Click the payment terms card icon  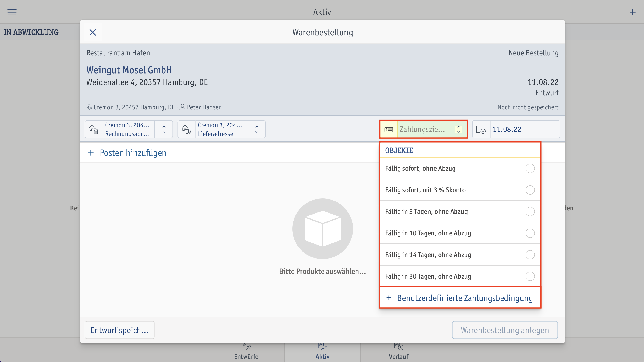388,129
